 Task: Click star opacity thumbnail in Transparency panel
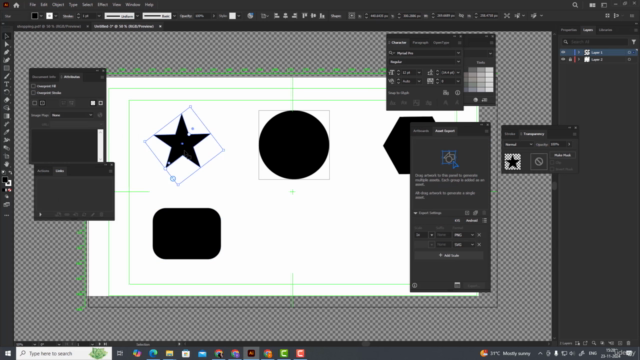[x=513, y=162]
